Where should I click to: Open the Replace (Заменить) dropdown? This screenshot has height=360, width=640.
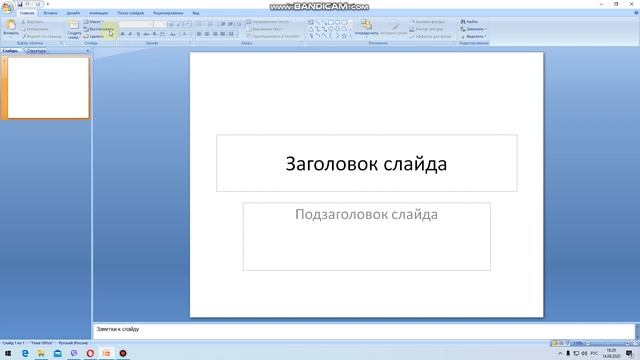[473, 29]
